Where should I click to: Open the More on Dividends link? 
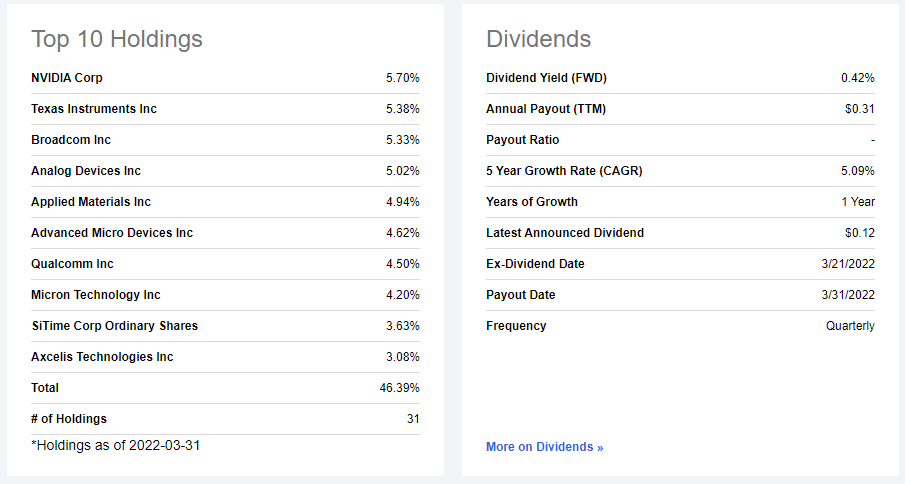coord(544,447)
